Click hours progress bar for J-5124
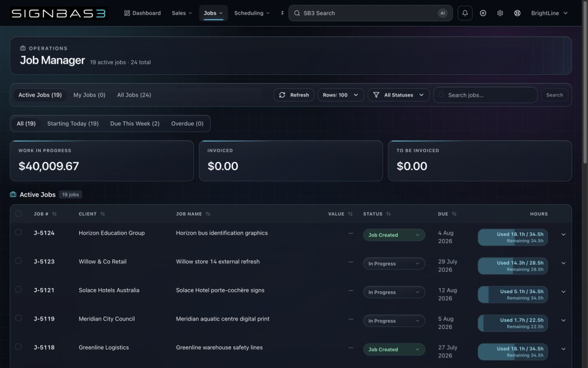This screenshot has width=588, height=368. 513,237
